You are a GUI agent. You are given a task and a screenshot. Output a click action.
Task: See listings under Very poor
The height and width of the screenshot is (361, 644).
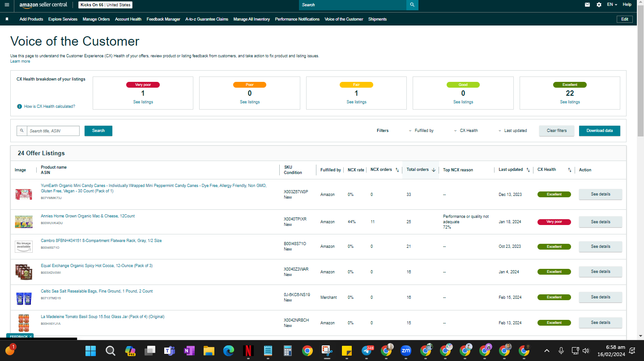(143, 102)
